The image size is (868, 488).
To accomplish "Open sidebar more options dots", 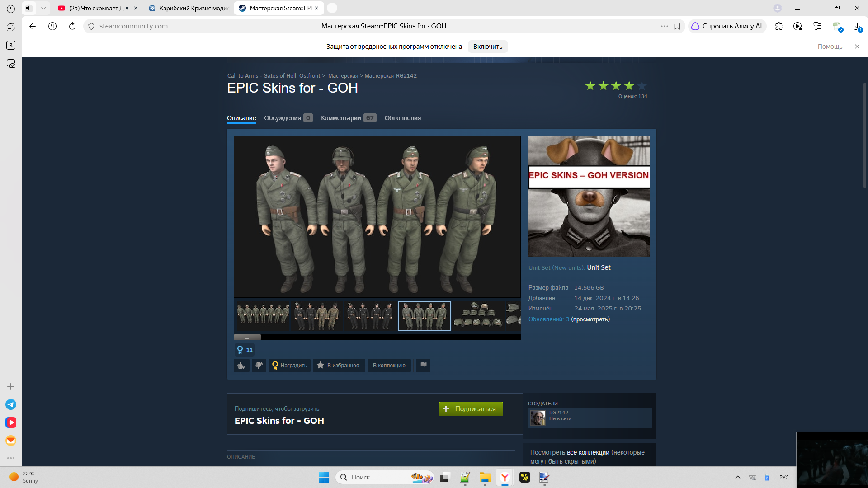I will coord(11,458).
